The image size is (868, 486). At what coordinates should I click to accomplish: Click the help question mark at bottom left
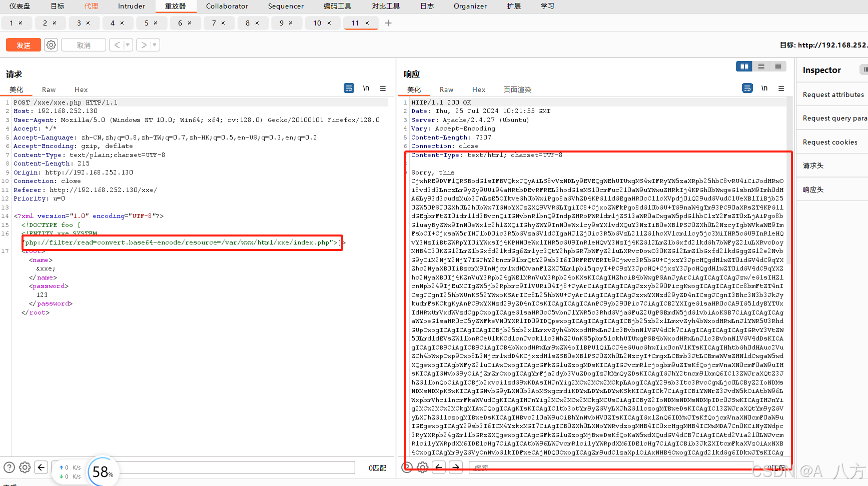click(9, 467)
